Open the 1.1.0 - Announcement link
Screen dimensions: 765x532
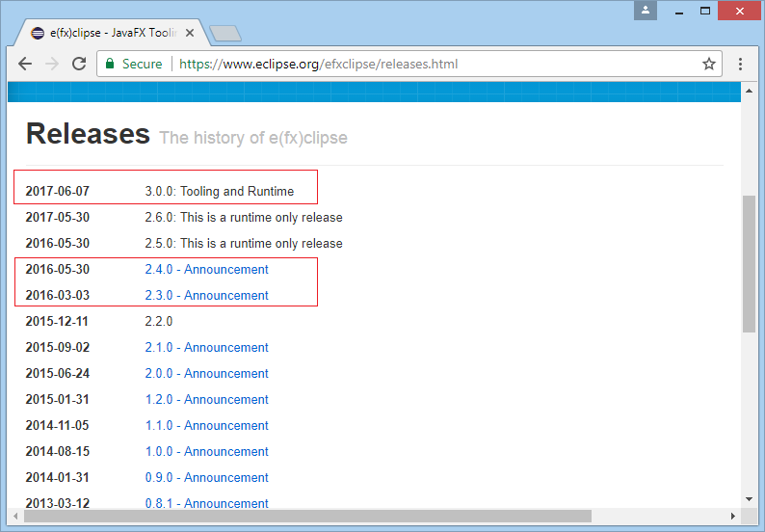207,426
